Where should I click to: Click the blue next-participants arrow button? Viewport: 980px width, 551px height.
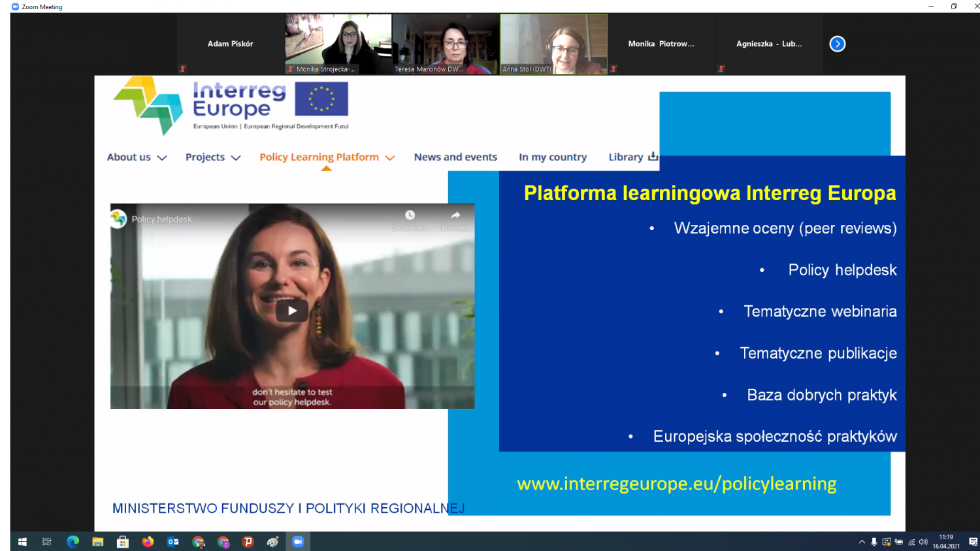click(x=837, y=44)
